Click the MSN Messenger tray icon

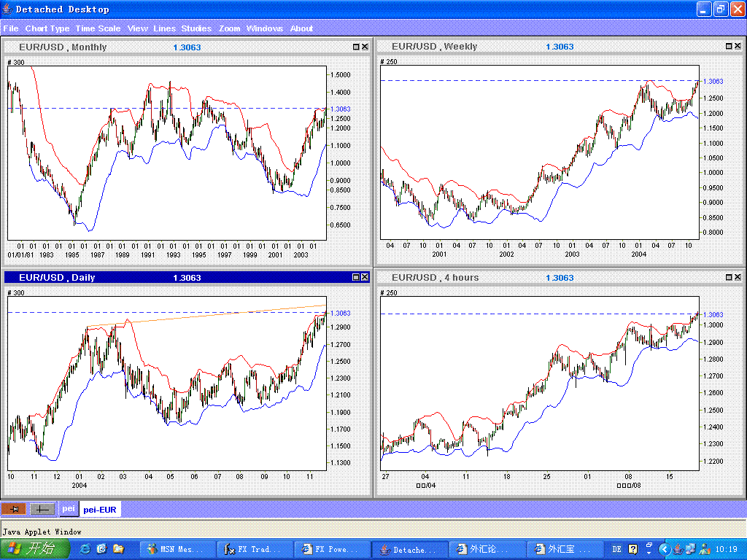pyautogui.click(x=705, y=550)
